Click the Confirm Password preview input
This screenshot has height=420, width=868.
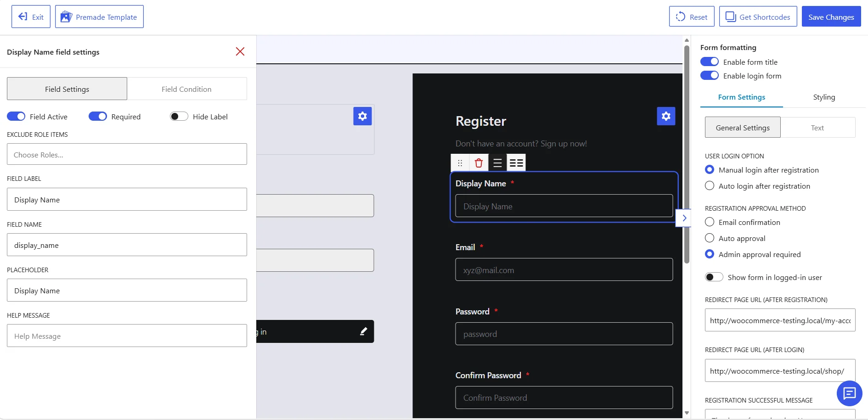tap(564, 398)
